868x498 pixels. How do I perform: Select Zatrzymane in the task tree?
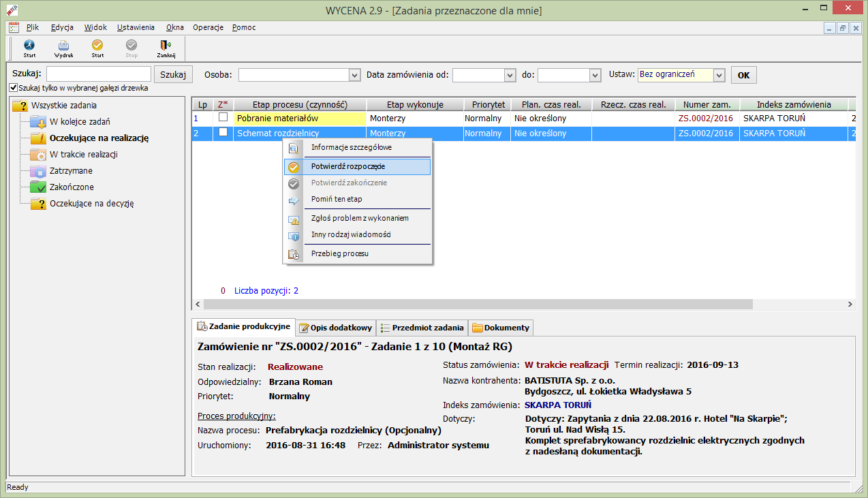point(71,170)
